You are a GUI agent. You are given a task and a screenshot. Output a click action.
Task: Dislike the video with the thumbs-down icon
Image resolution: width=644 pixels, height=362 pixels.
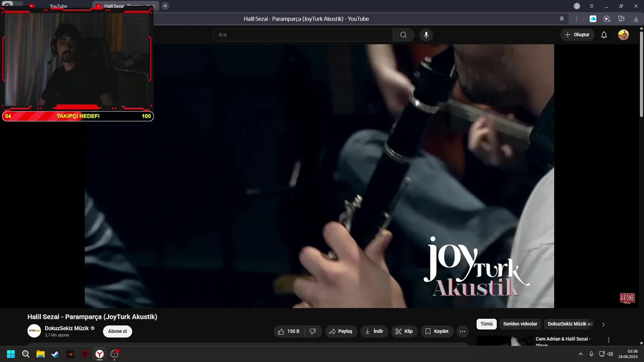pos(312,331)
